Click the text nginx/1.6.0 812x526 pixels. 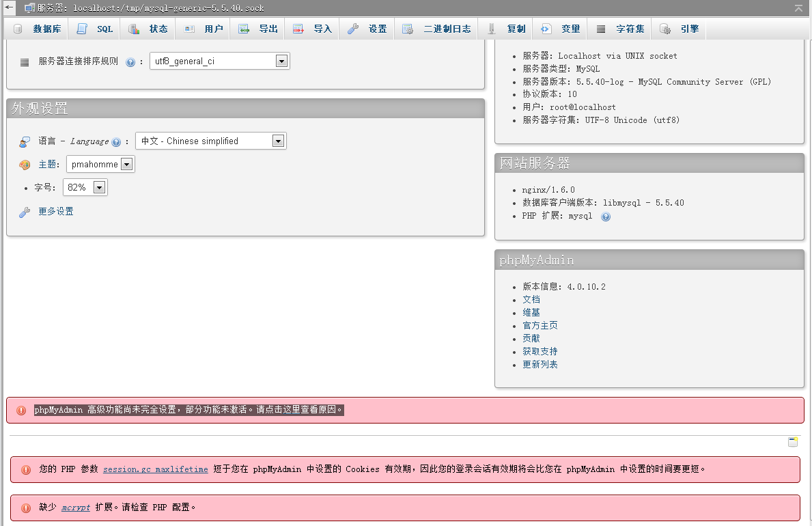click(548, 190)
